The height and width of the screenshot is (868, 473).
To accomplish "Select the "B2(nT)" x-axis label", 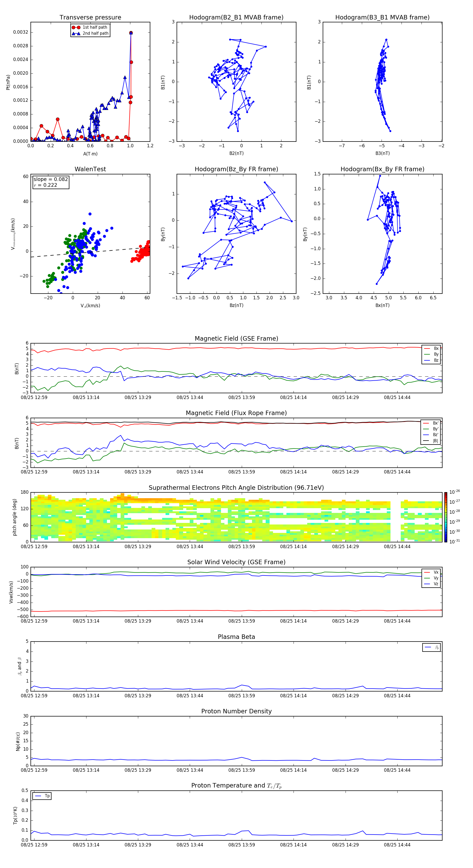I will 236,153.
